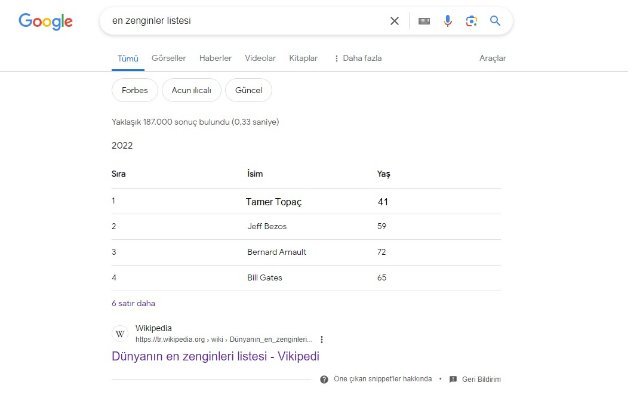This screenshot has width=640, height=398.
Task: Open three-dot menu beside Wikipedia result
Action: tap(322, 339)
